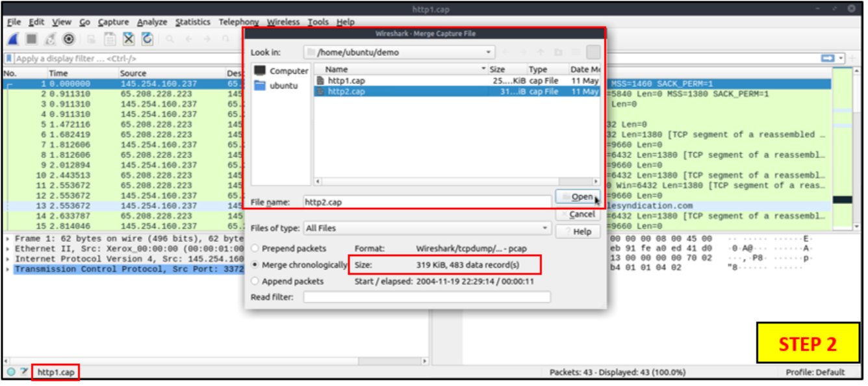Select ubuntu folder in dialog sidebar
868x386 pixels.
pos(276,85)
